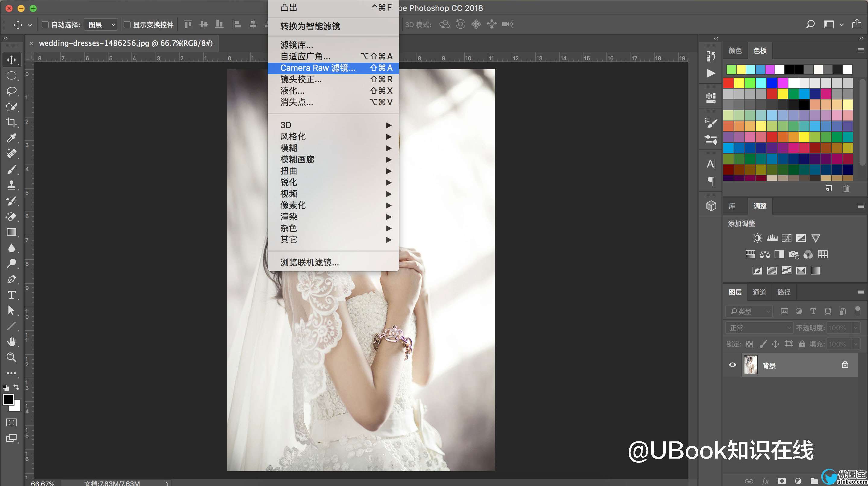This screenshot has height=486, width=868.
Task: Open the Actions panel play icon
Action: pyautogui.click(x=711, y=73)
